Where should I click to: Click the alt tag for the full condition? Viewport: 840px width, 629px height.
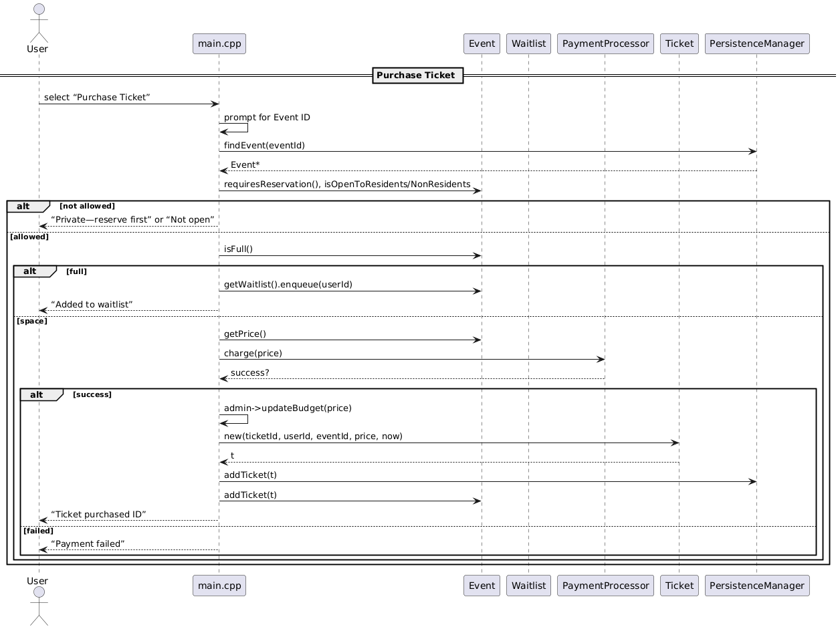tap(31, 271)
